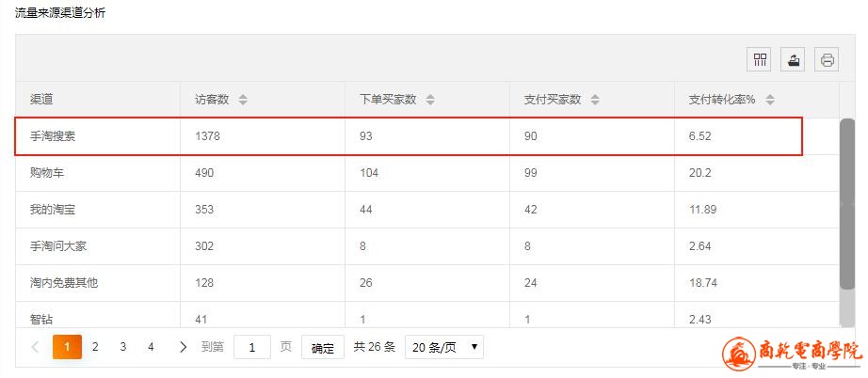Jump to page 4

pos(151,347)
